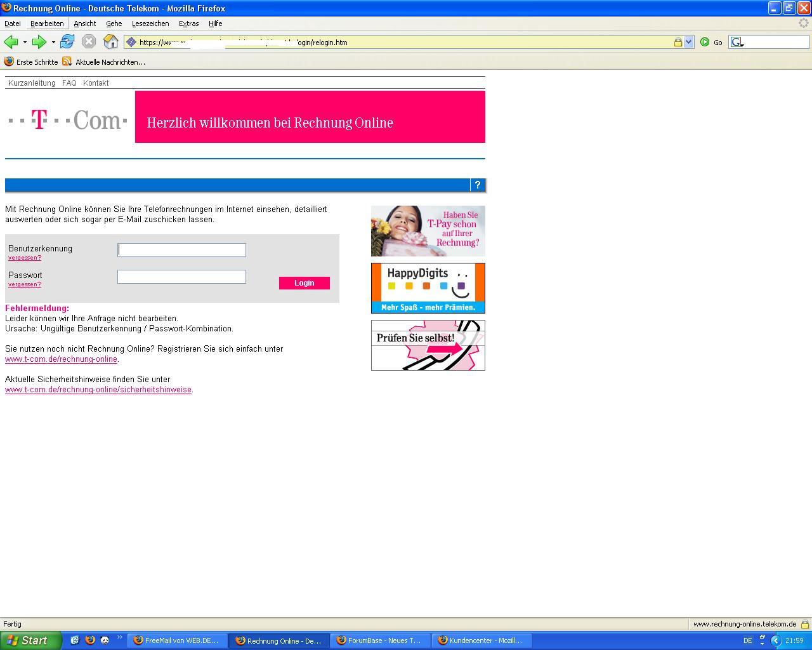Launch Firefox from the quick launch bar
Screen dimensions: 812x650
[90, 640]
